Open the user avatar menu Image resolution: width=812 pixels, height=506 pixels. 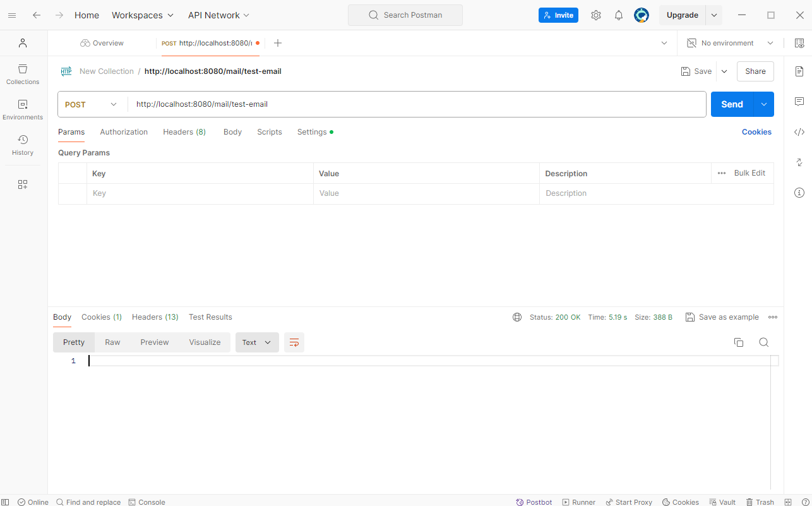(x=642, y=15)
